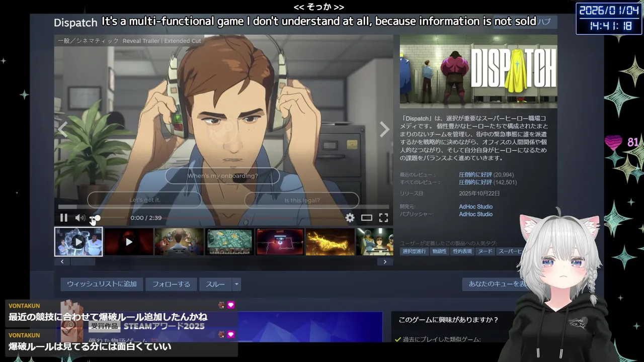Select the 選択型進行 tag

coord(415,251)
